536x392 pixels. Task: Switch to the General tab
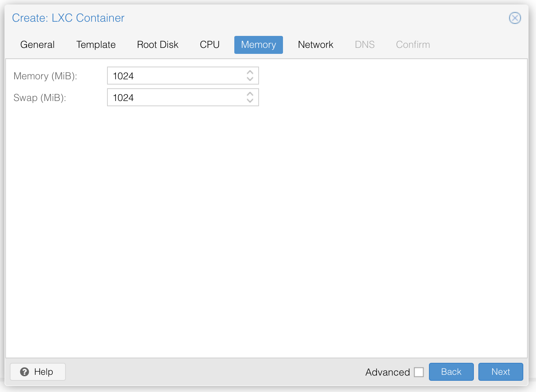37,45
